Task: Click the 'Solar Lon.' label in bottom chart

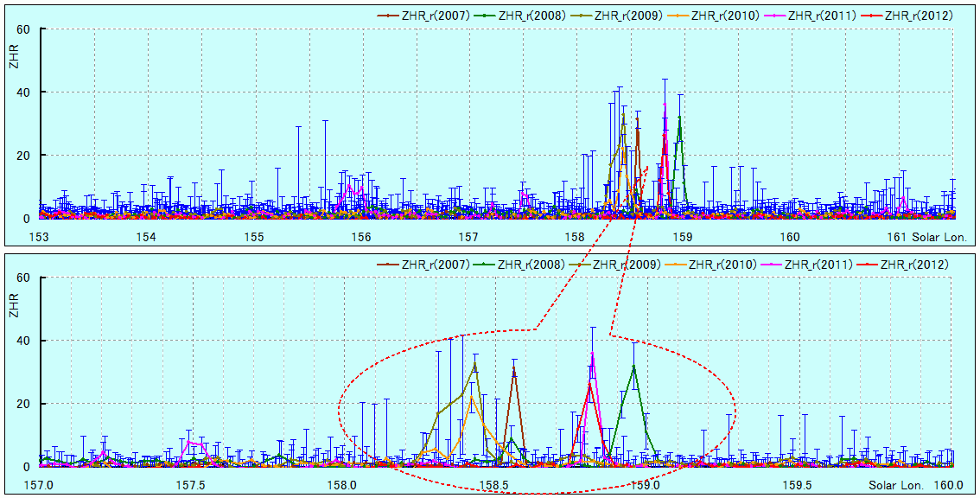Action: click(x=895, y=485)
